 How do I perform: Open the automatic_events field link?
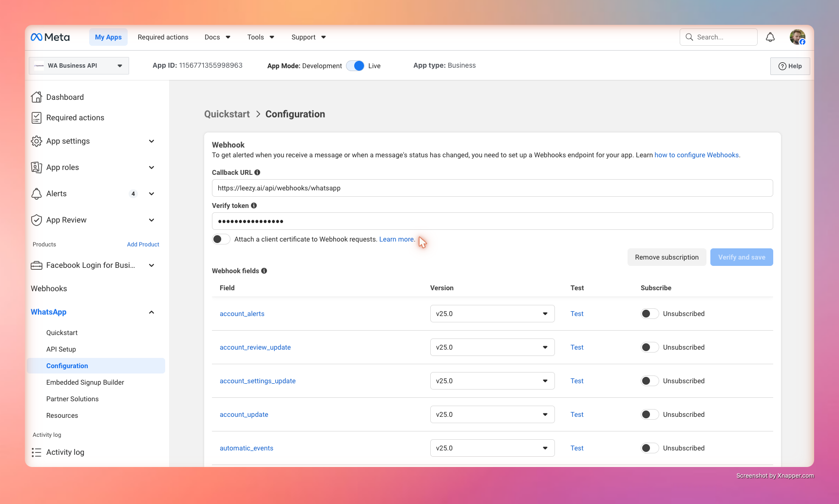247,448
